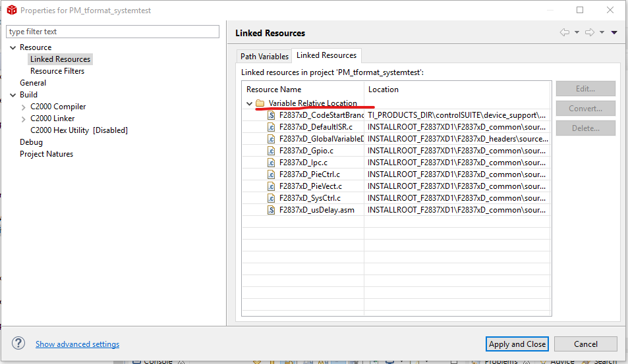The image size is (628, 364).
Task: Click the Apply and Close button
Action: [517, 344]
